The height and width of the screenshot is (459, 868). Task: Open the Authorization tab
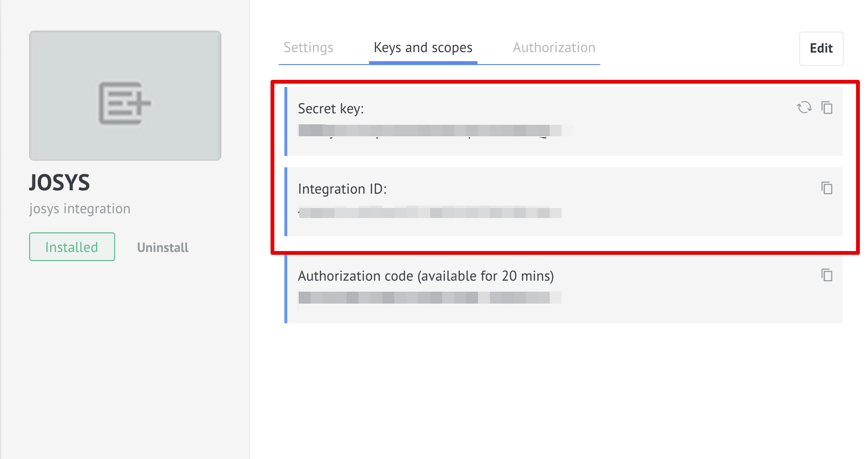pyautogui.click(x=554, y=48)
